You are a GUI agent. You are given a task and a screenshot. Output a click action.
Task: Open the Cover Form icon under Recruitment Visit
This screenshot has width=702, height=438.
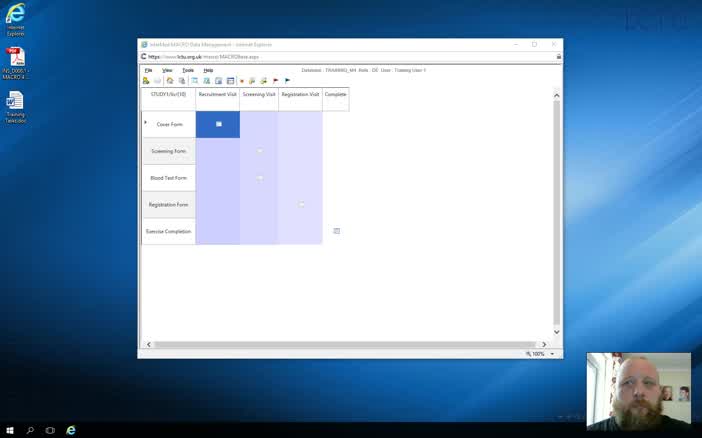(219, 124)
